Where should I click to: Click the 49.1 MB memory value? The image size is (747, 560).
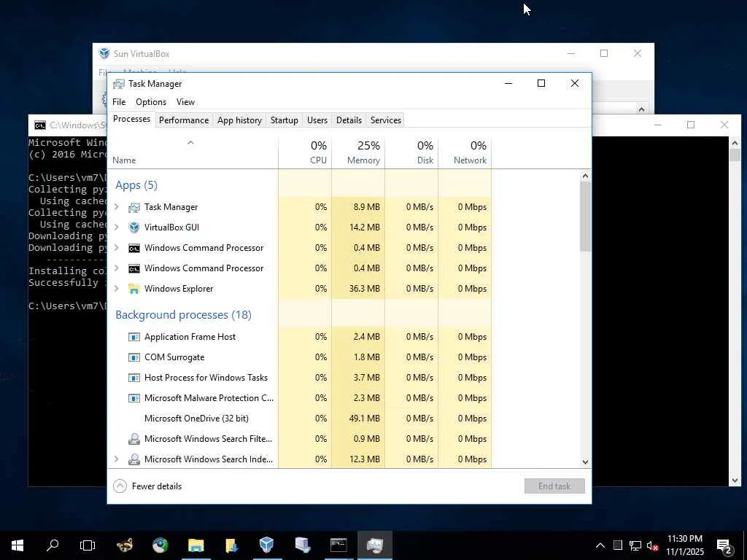click(x=365, y=419)
